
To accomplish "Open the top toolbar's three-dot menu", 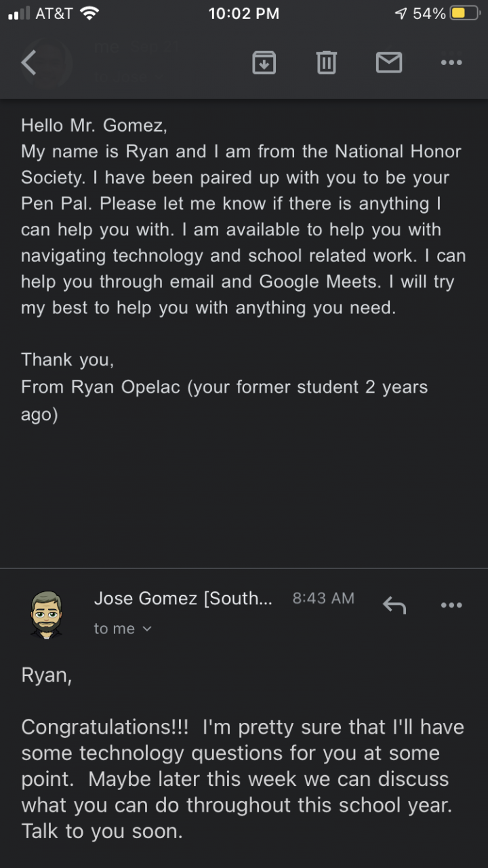I will (451, 63).
